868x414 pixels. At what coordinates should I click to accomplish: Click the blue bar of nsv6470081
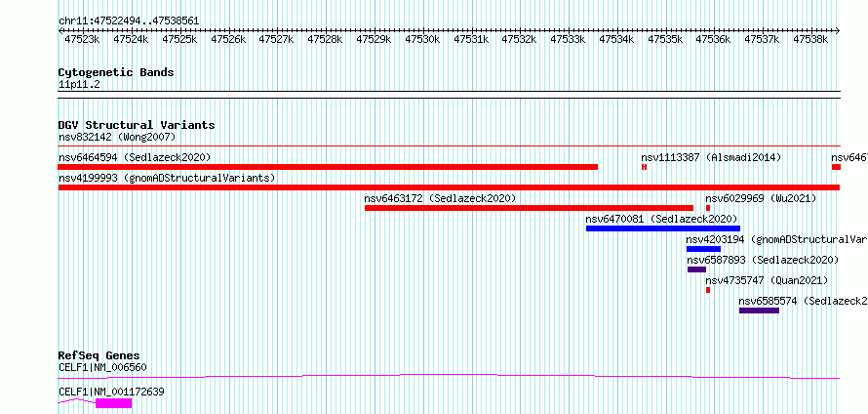point(663,228)
